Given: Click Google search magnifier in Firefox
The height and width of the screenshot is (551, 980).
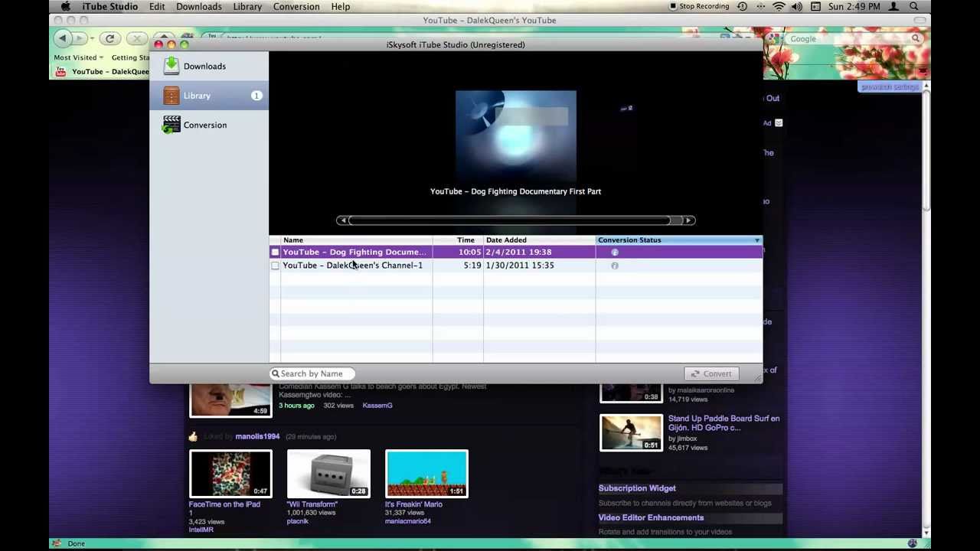Looking at the screenshot, I should (916, 38).
